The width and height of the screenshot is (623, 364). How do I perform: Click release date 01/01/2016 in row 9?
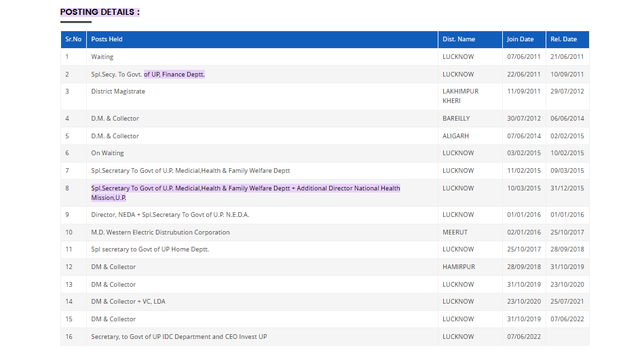tap(567, 215)
